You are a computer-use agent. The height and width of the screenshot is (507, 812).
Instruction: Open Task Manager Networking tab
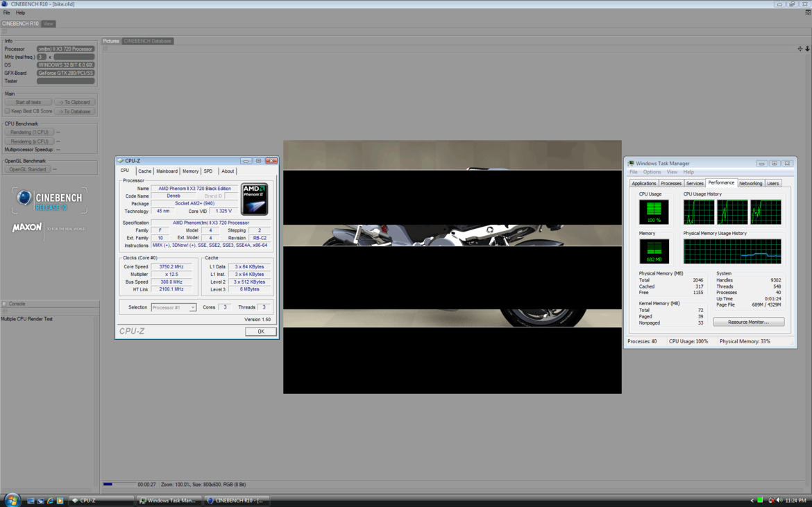(x=750, y=184)
